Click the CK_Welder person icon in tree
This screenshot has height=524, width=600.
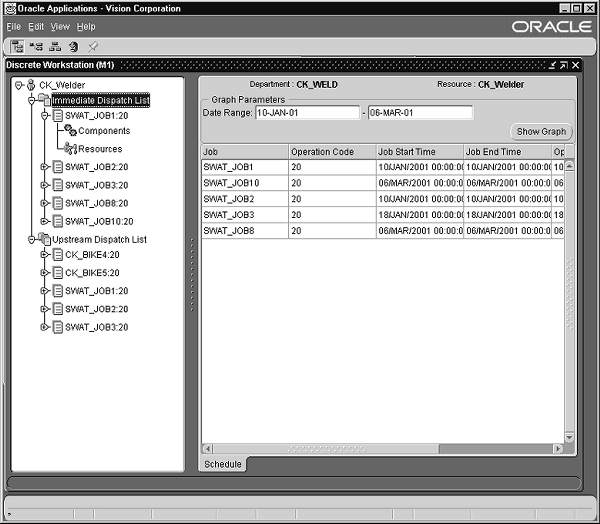pyautogui.click(x=31, y=85)
